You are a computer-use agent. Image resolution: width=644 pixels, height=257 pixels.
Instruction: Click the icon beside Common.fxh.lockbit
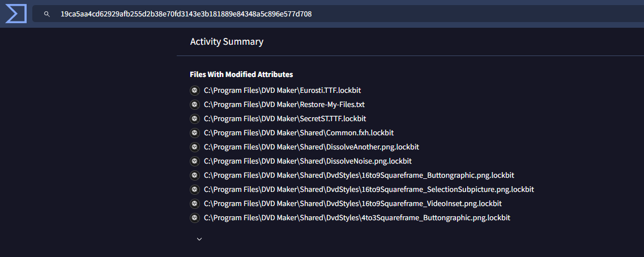[195, 133]
